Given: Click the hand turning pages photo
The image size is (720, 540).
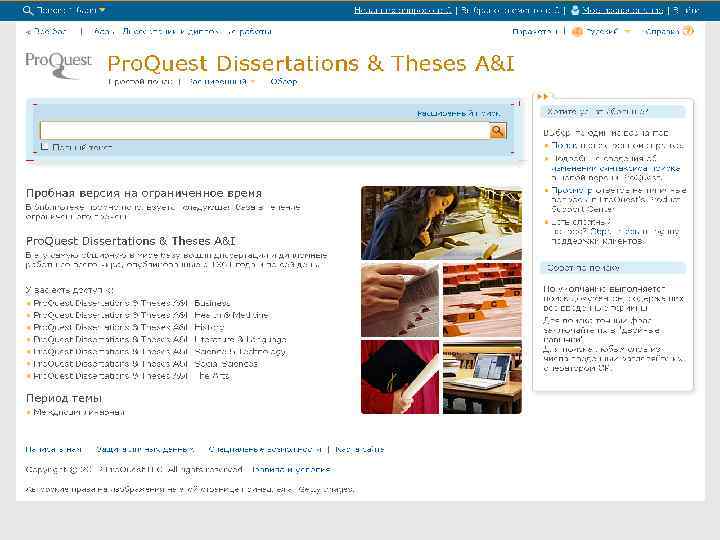Looking at the screenshot, I should (x=400, y=300).
